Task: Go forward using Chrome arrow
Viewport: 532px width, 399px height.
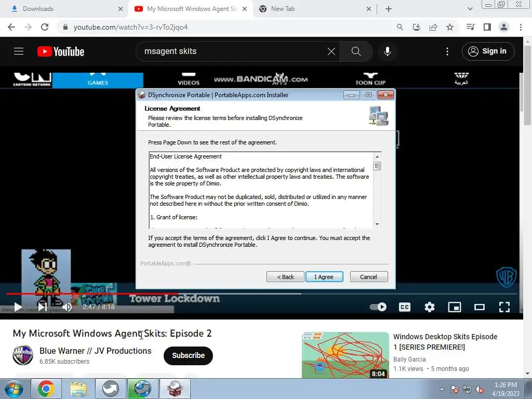Action: [x=28, y=27]
